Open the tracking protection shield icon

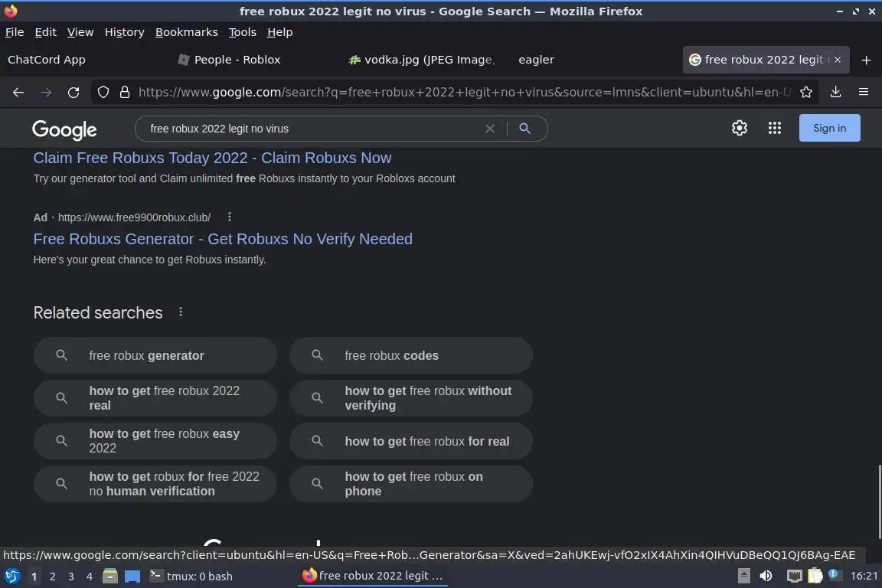103,93
